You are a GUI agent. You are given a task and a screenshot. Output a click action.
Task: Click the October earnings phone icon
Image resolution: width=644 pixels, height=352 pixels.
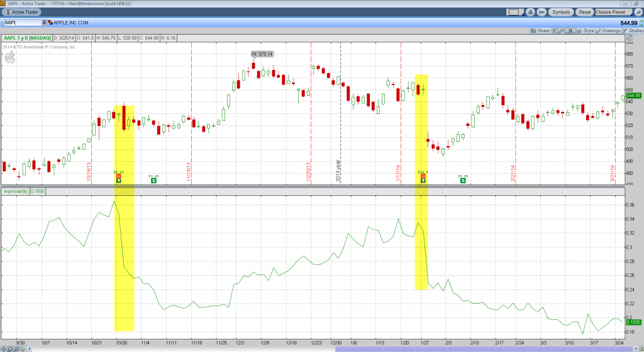click(x=119, y=176)
